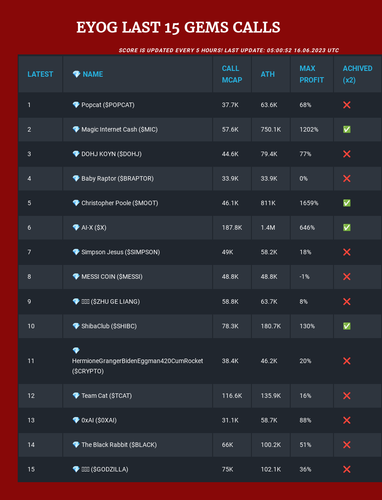
Task: Click the red X in the Simpson Jesus row
Action: click(347, 252)
